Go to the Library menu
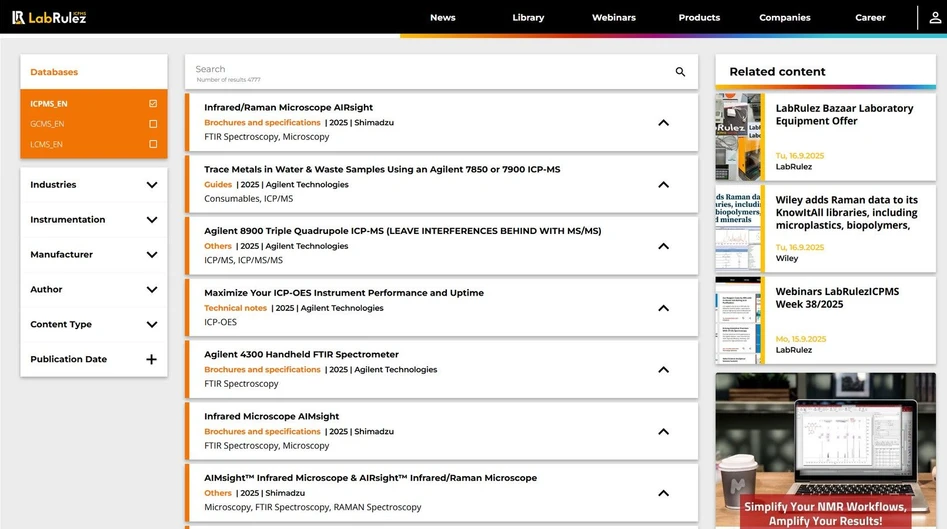947x529 pixels. [x=528, y=17]
